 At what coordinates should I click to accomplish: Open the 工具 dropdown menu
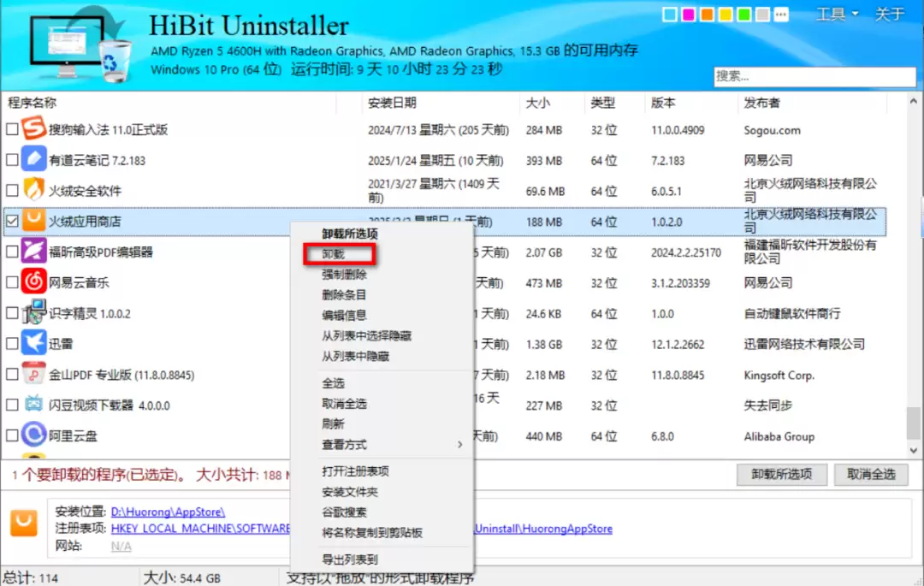pos(837,15)
